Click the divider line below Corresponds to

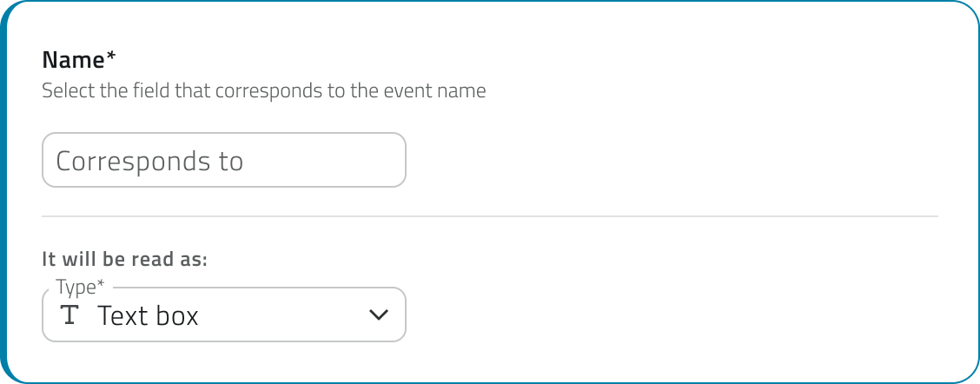pos(490,216)
